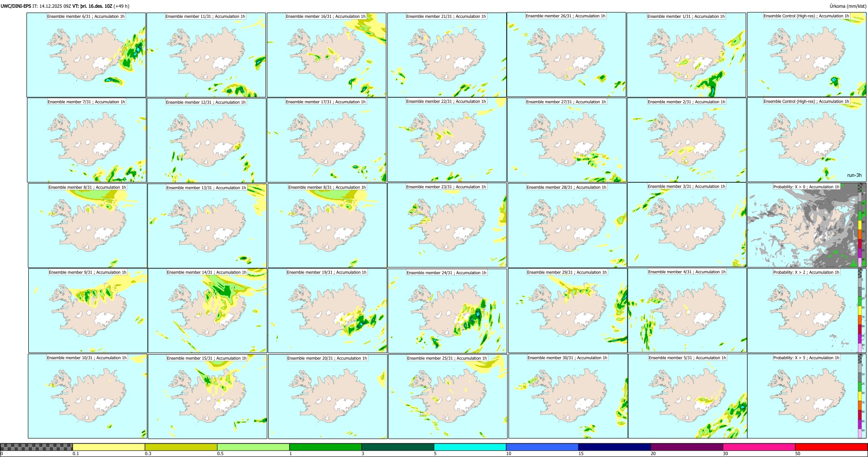Click the '0.5' tick label on color scale
The image size is (868, 457).
pyautogui.click(x=220, y=454)
